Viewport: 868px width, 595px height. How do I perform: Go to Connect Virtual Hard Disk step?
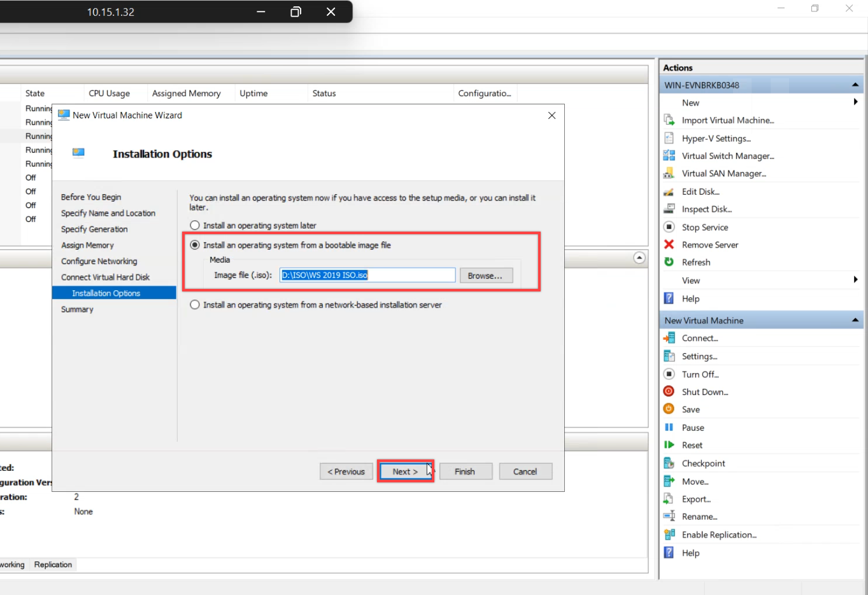click(106, 277)
